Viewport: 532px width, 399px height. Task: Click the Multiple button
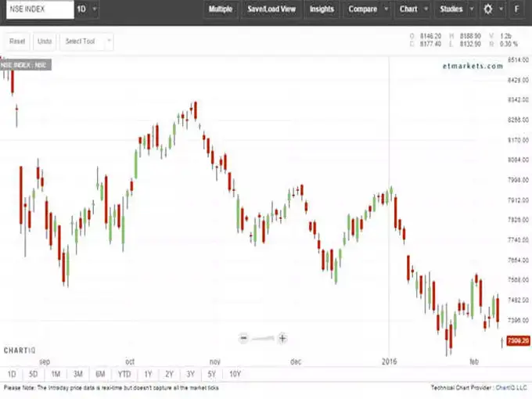pyautogui.click(x=220, y=9)
